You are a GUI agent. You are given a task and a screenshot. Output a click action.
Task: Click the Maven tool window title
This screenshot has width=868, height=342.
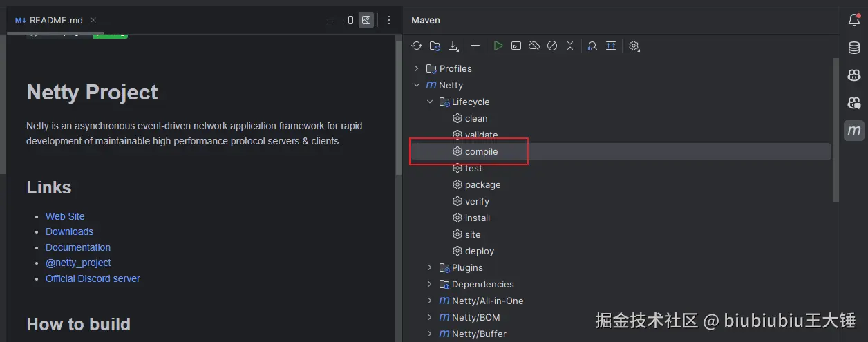click(425, 20)
